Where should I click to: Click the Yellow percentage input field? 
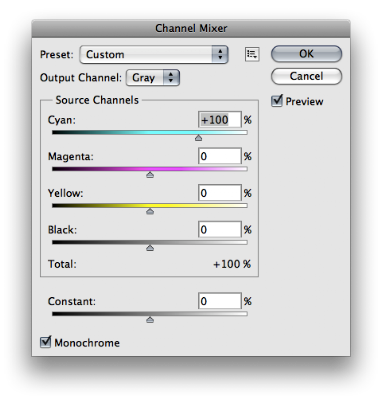220,193
